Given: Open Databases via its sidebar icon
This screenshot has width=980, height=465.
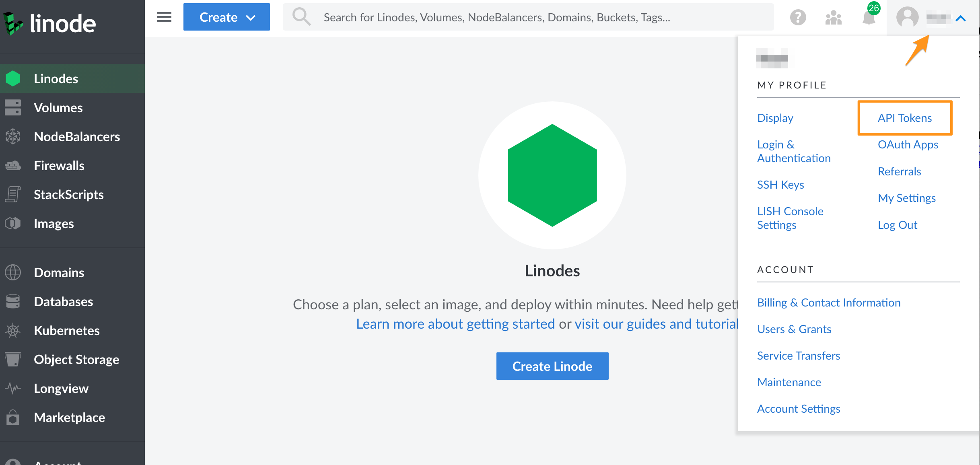Looking at the screenshot, I should [x=13, y=301].
